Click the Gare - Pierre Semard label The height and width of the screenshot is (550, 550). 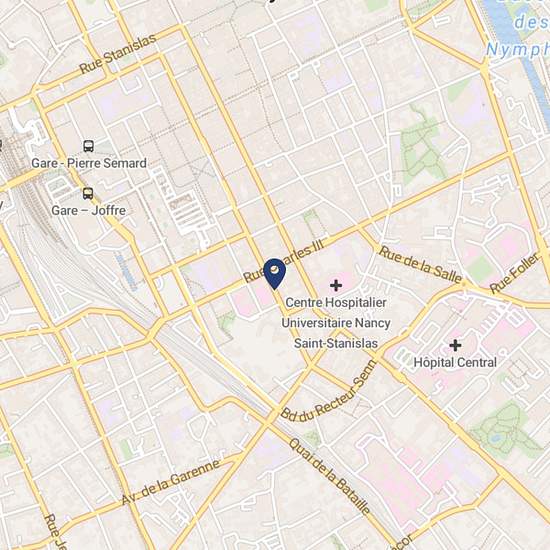[x=89, y=163]
